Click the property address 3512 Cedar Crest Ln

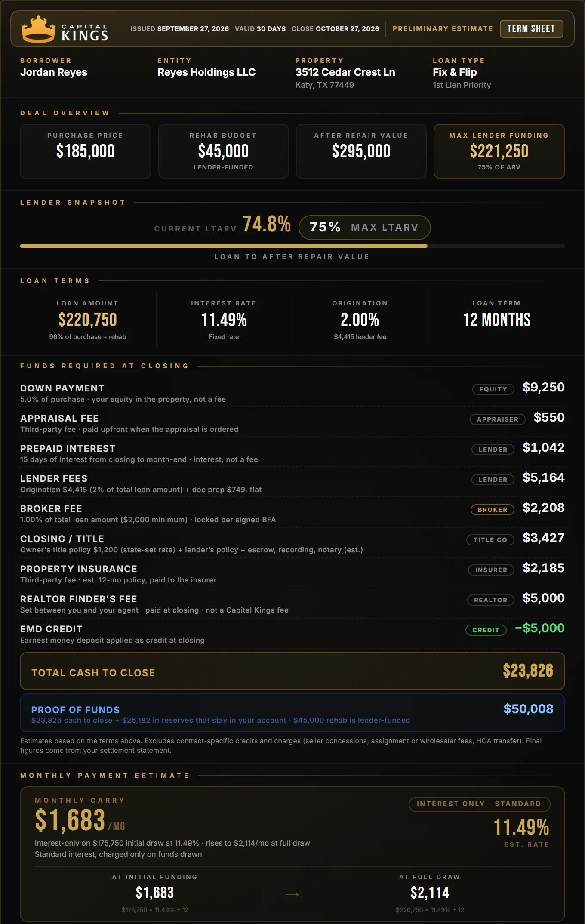point(345,72)
